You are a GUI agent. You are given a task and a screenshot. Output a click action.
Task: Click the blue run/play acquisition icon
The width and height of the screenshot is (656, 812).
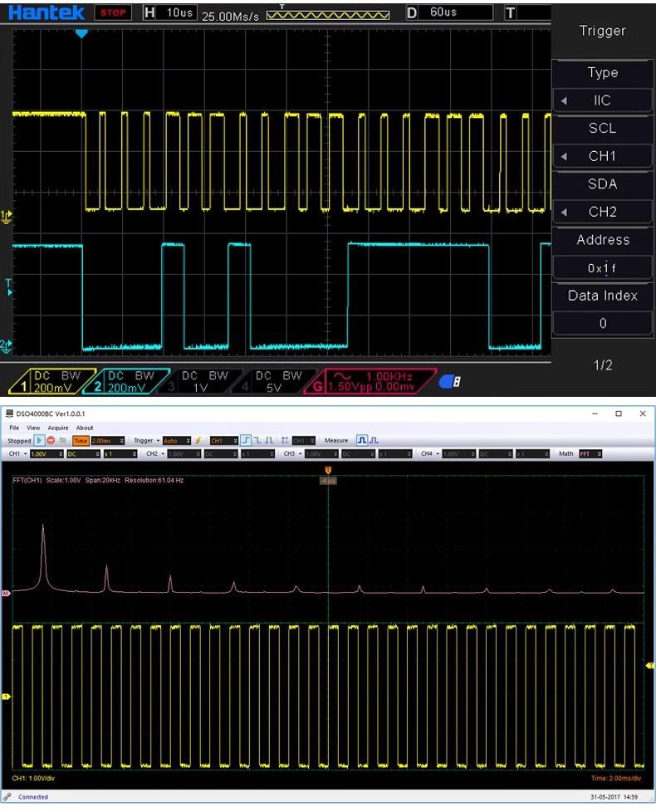(39, 441)
